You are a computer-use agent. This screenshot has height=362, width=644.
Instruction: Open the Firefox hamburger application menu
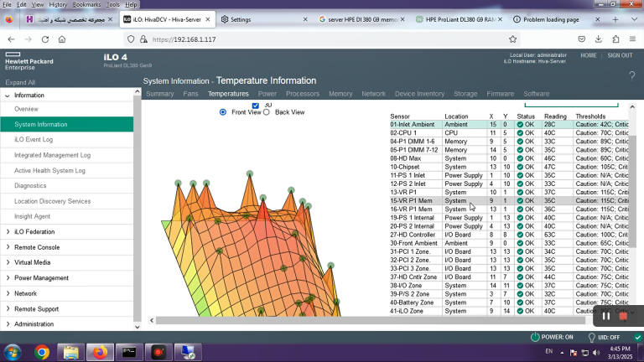pos(632,39)
